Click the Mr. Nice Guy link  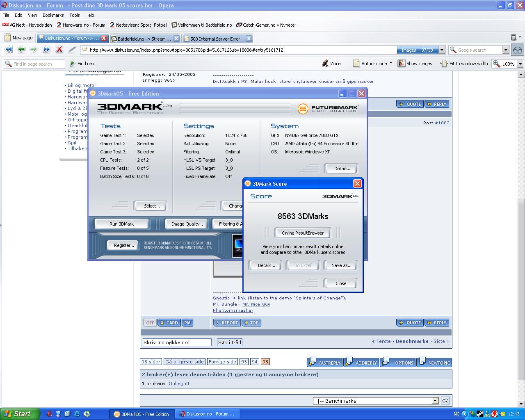[256, 304]
